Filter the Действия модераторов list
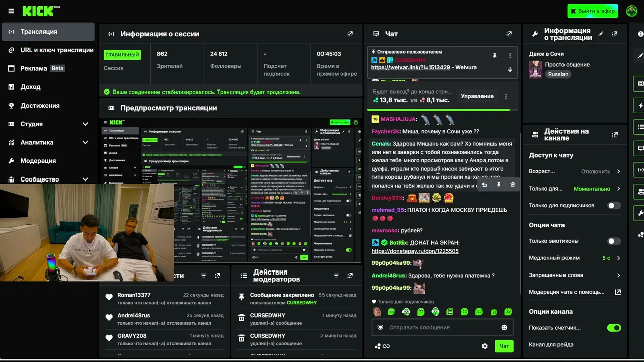Screen dimensions: 644x362 click(x=336, y=276)
